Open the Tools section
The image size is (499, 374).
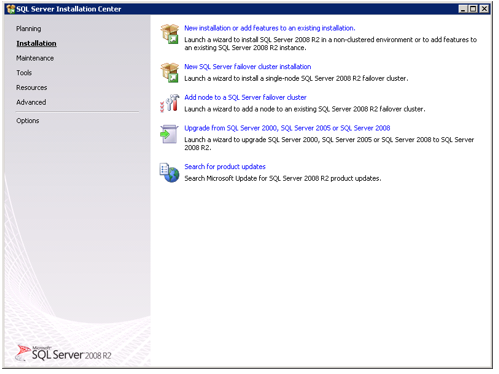point(24,73)
